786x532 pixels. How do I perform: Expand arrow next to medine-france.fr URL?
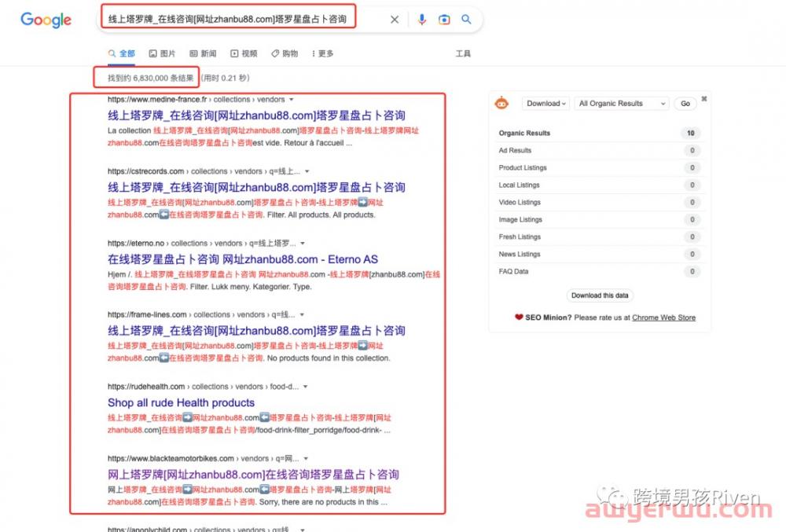pos(292,100)
